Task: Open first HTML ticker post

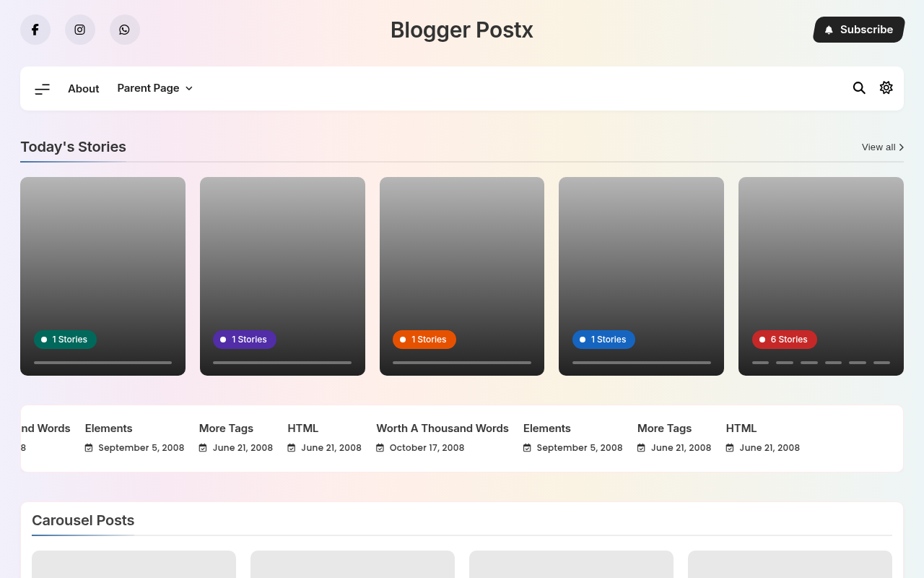Action: point(303,428)
